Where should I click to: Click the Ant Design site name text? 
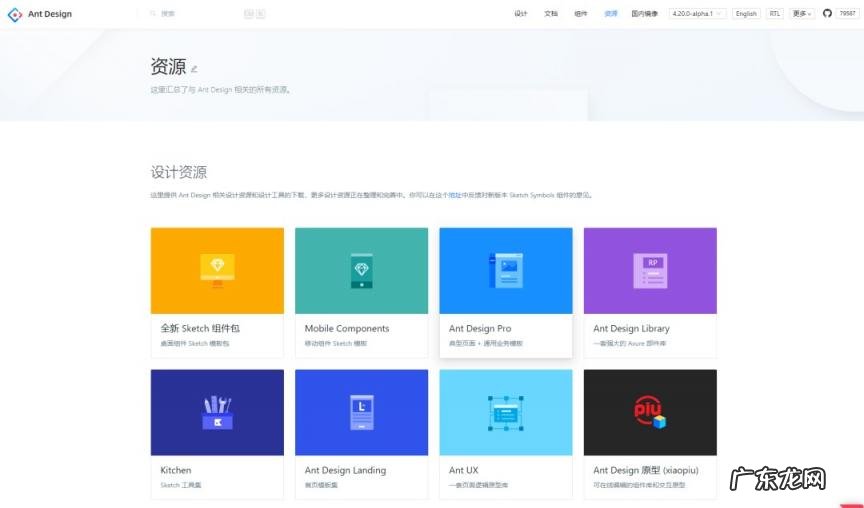(50, 14)
